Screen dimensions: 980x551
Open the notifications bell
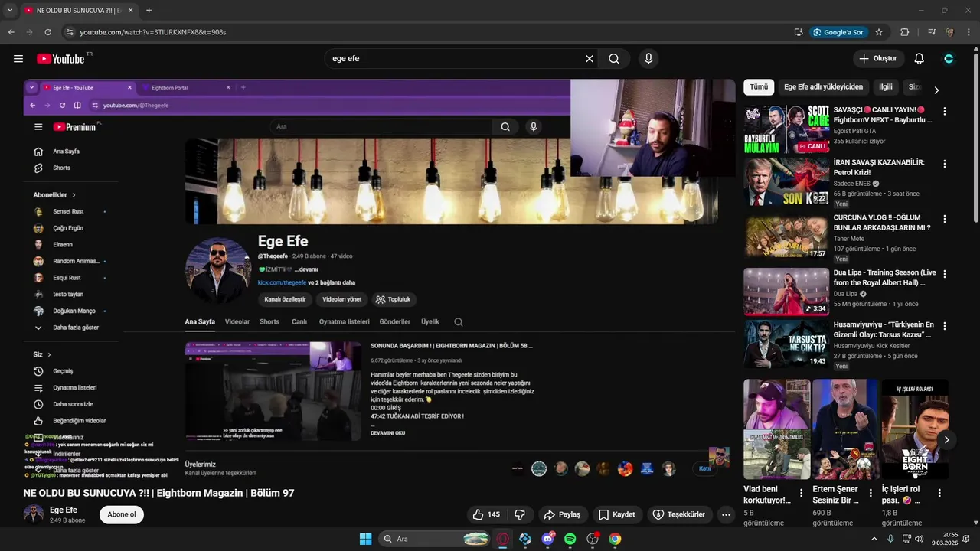pyautogui.click(x=920, y=59)
